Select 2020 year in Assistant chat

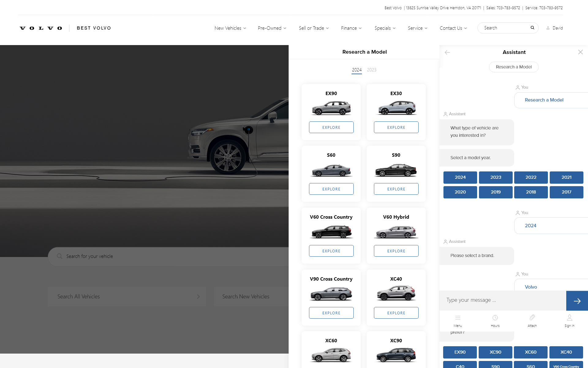460,192
